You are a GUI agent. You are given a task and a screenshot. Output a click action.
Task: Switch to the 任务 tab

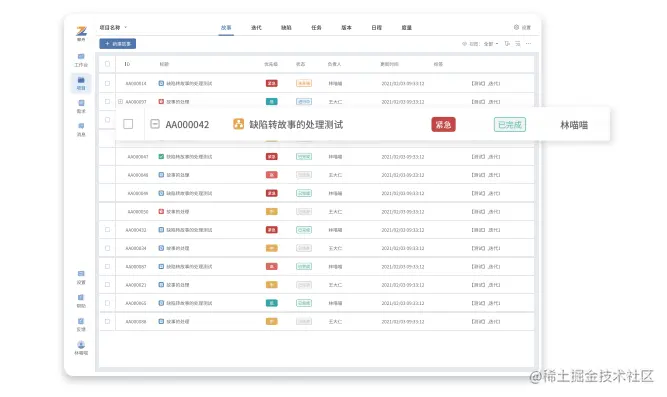click(x=316, y=28)
